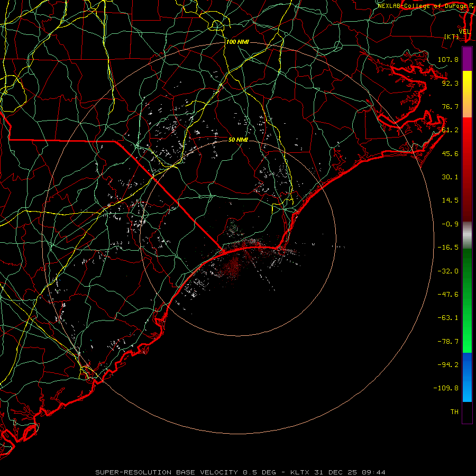476x476 pixels.
Task: Click the -16.5 velocity scale value
Action: pyautogui.click(x=448, y=248)
